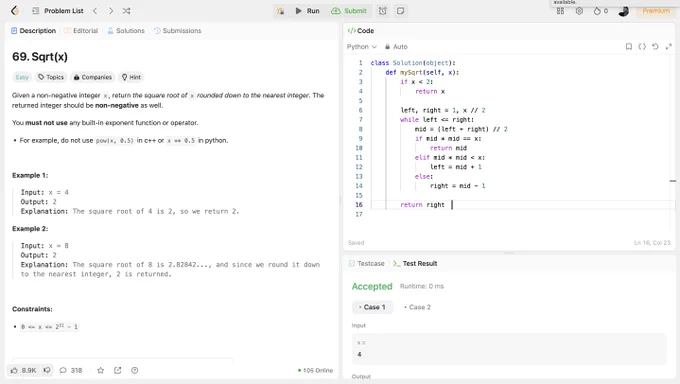The height and width of the screenshot is (384, 680).
Task: Start the timer alarm clock icon
Action: click(382, 11)
